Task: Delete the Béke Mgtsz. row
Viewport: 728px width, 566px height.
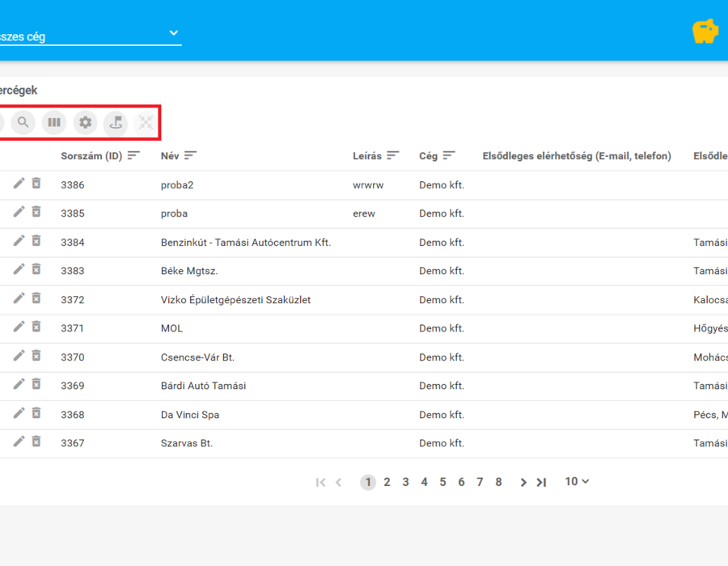Action: [36, 269]
